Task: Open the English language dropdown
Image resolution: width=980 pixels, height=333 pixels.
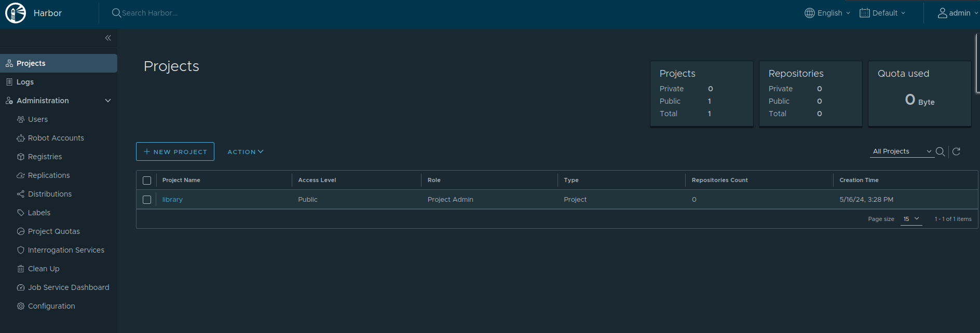Action: point(827,13)
